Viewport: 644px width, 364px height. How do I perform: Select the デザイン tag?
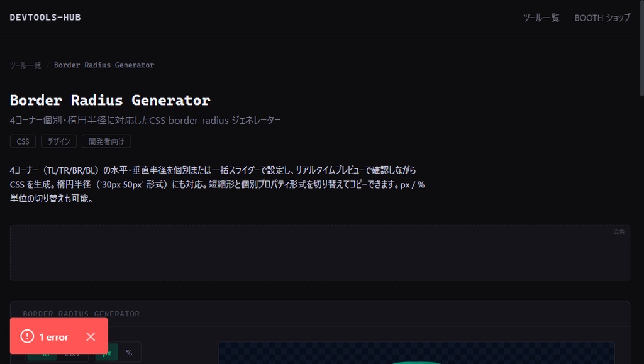pos(58,141)
